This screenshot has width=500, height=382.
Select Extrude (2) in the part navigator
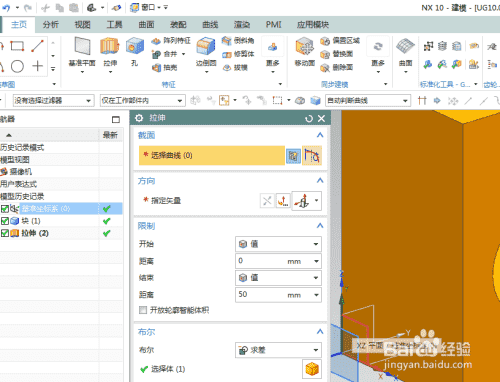click(x=35, y=233)
